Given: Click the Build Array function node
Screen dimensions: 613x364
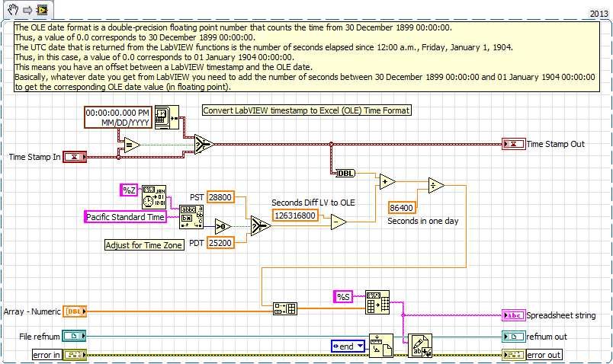Looking at the screenshot, I should [x=283, y=308].
